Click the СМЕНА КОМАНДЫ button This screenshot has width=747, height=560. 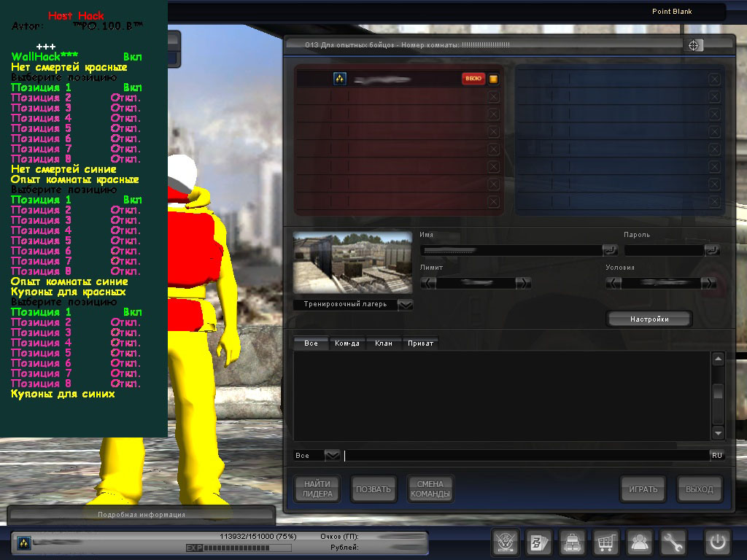pos(430,489)
